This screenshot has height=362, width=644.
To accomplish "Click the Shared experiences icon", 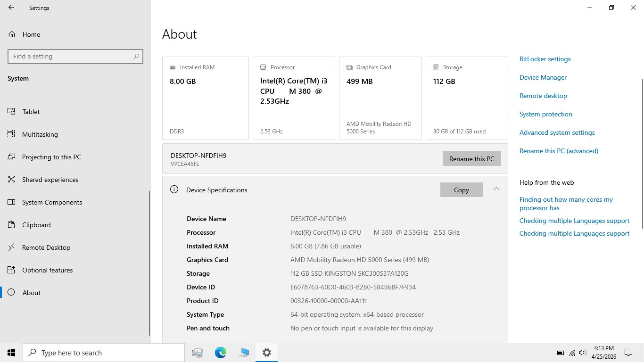I will coord(11,180).
